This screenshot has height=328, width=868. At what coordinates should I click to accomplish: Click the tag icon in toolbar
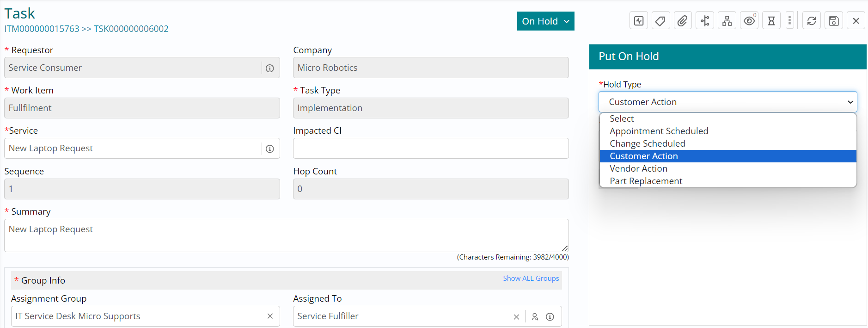pos(660,21)
